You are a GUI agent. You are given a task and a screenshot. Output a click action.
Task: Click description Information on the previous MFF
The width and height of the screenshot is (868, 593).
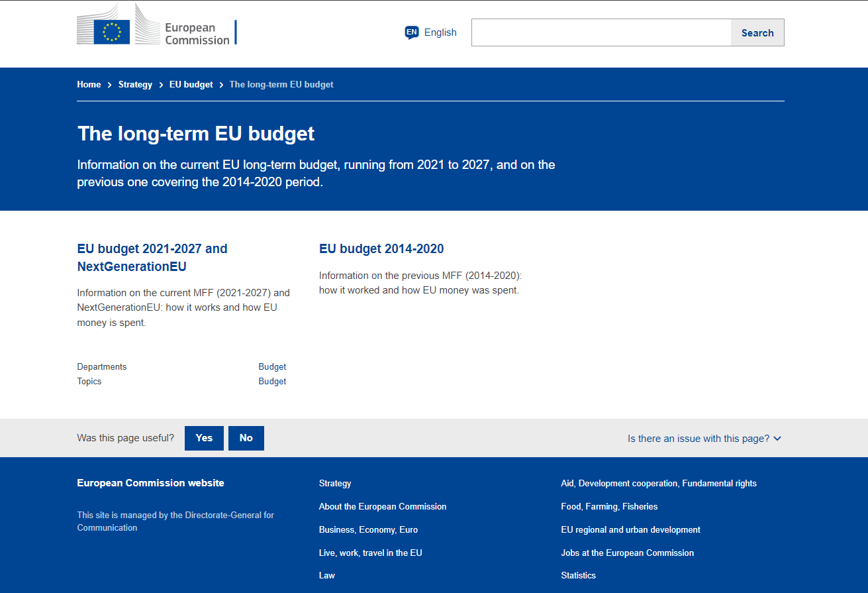coord(420,283)
